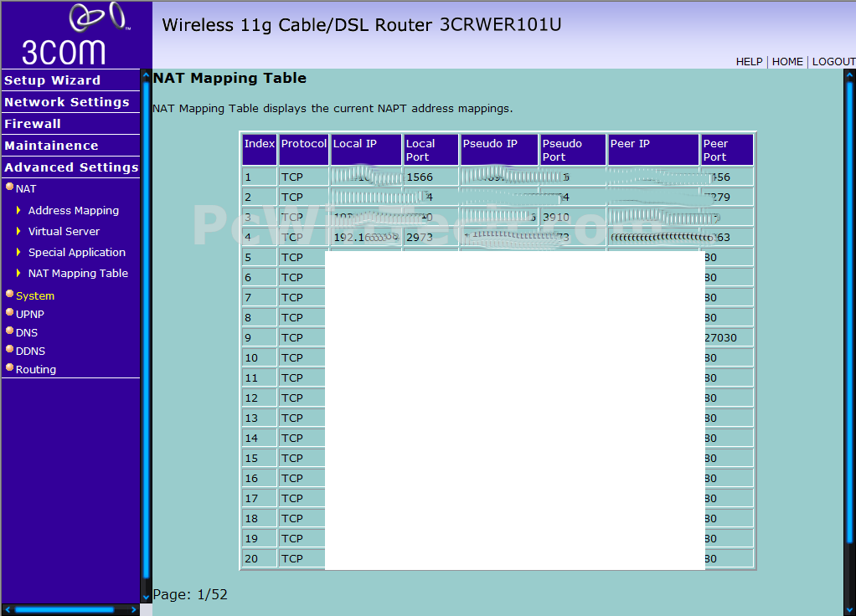Select NAT in the sidebar

click(26, 189)
